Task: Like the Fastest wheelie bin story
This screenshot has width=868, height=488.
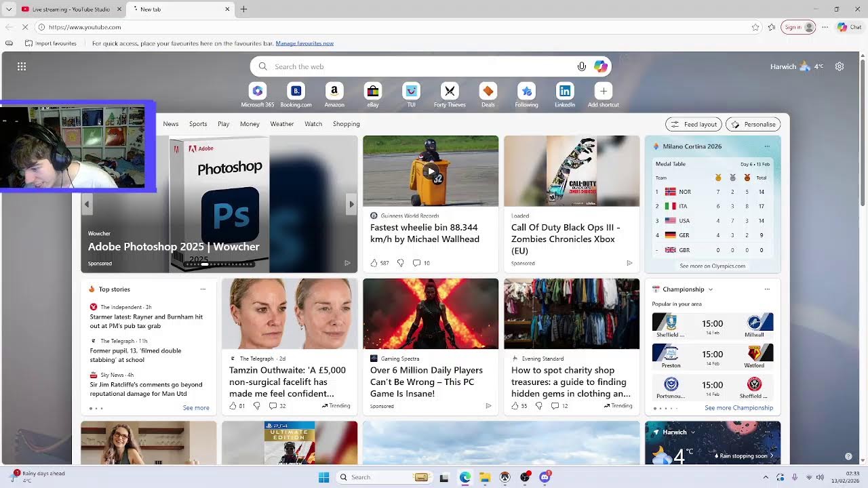Action: [374, 263]
